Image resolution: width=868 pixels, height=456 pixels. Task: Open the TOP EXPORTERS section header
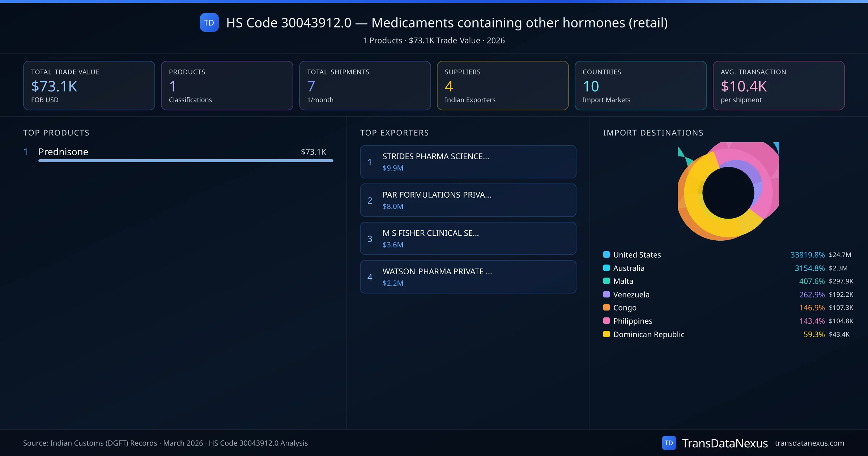(x=395, y=133)
